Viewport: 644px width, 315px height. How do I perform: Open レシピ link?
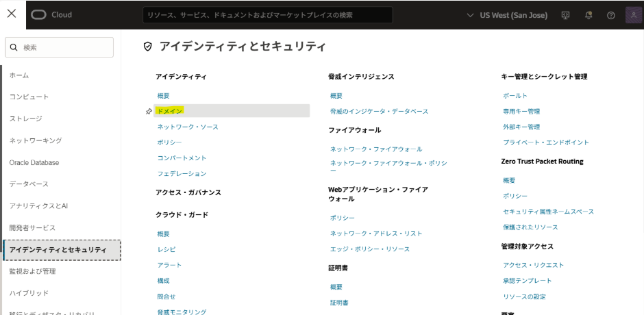coord(166,250)
